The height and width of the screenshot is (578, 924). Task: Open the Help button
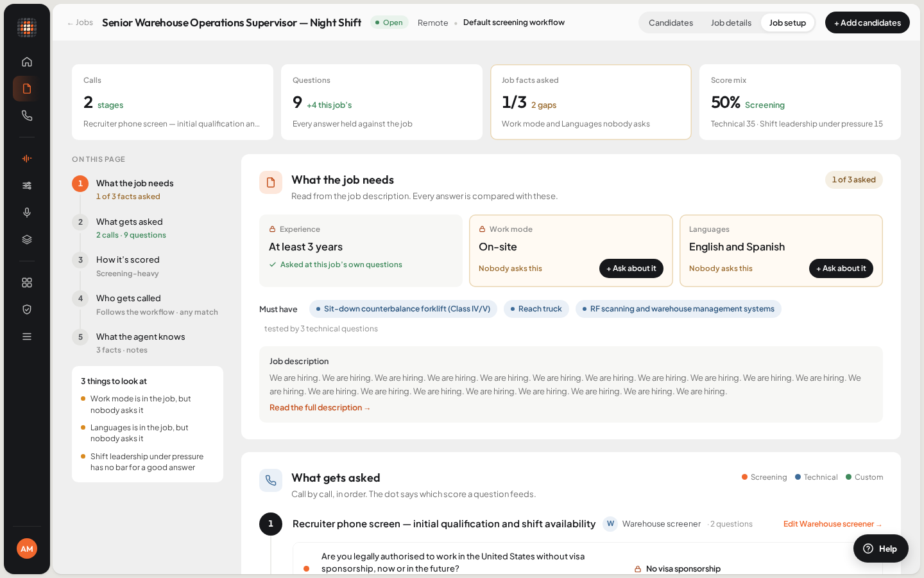881,548
